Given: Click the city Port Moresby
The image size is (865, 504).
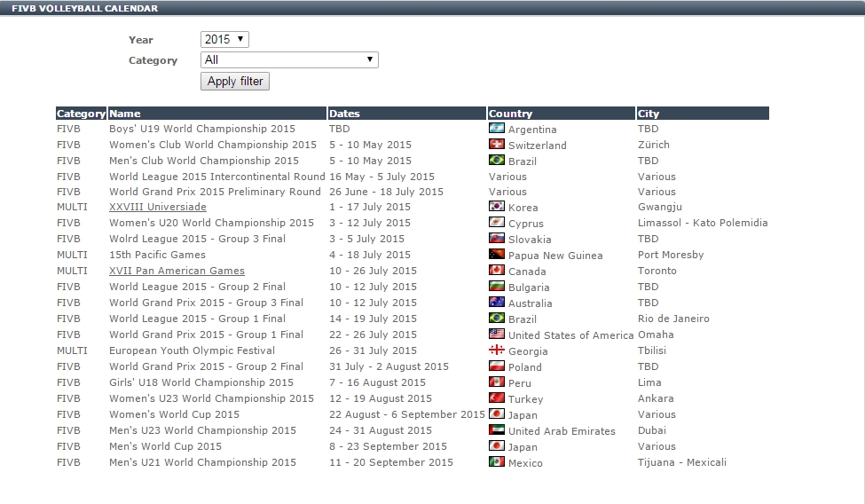Looking at the screenshot, I should (x=671, y=255).
